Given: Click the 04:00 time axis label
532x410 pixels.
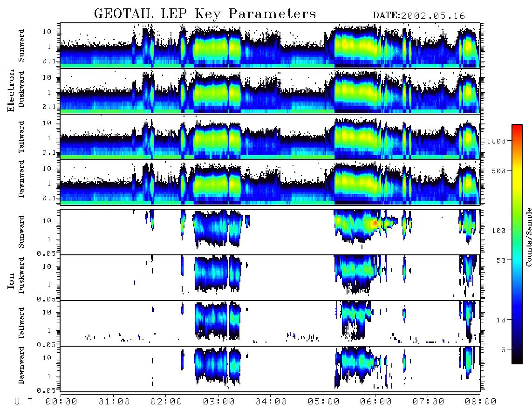Looking at the screenshot, I should (x=271, y=402).
